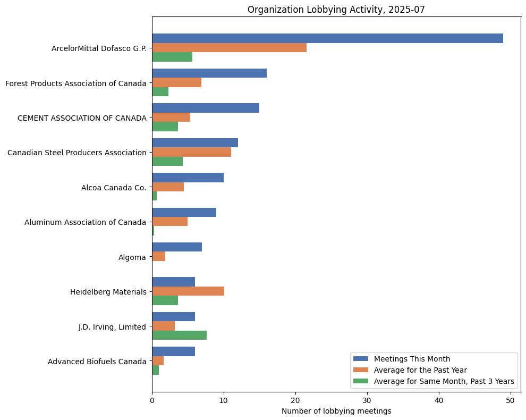This screenshot has width=526, height=420.
Task: Select the Aluminum Association of Canada label
Action: (x=86, y=222)
